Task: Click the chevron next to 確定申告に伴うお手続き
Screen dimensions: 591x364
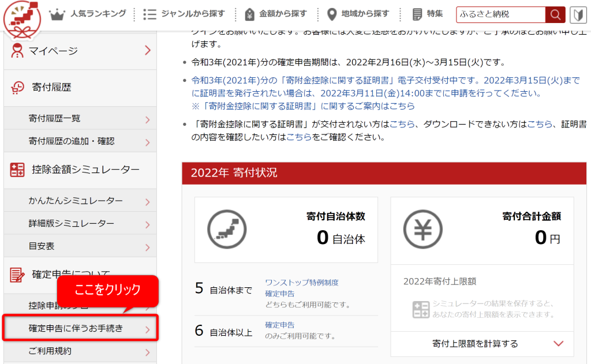Action: coord(148,330)
